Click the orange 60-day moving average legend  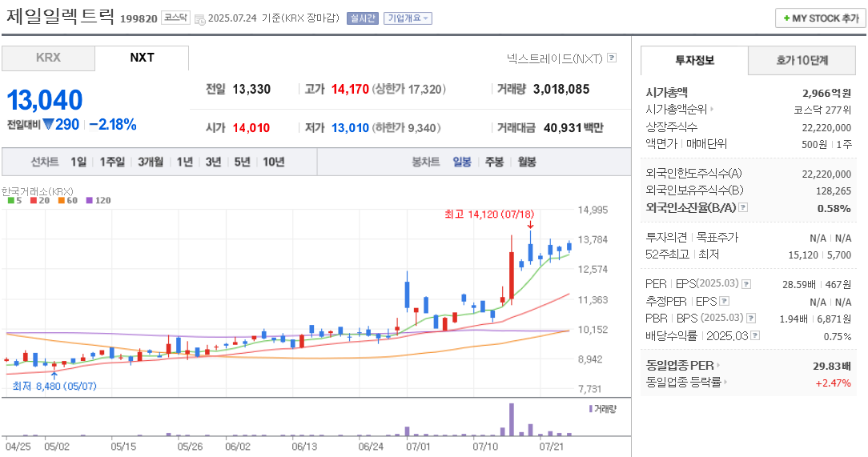point(67,200)
